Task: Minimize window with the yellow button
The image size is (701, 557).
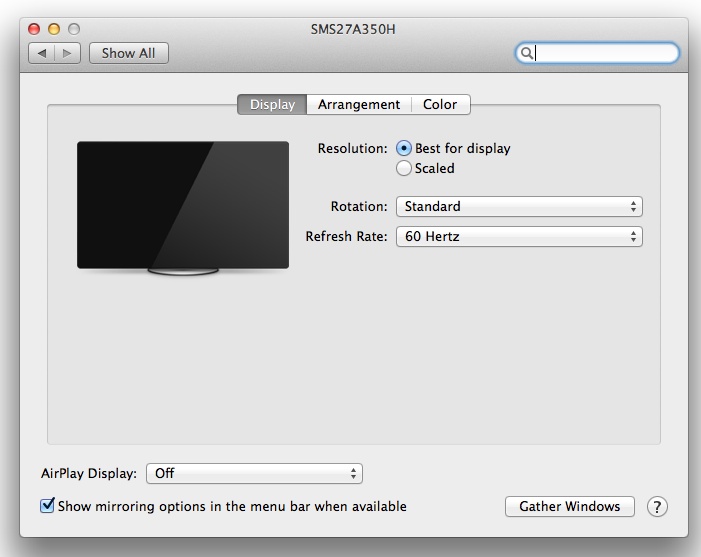Action: (x=54, y=29)
